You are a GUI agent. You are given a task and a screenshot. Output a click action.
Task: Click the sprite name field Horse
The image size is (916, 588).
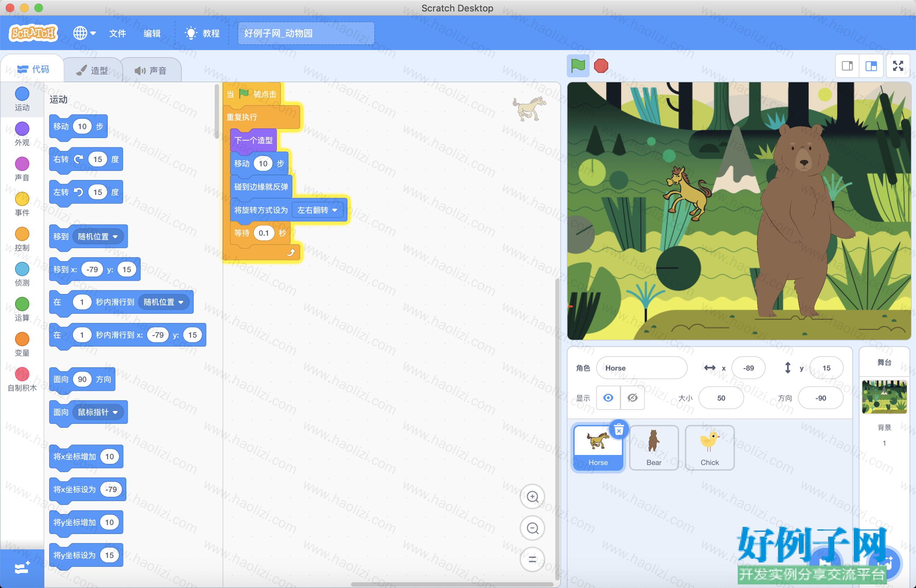pos(641,368)
